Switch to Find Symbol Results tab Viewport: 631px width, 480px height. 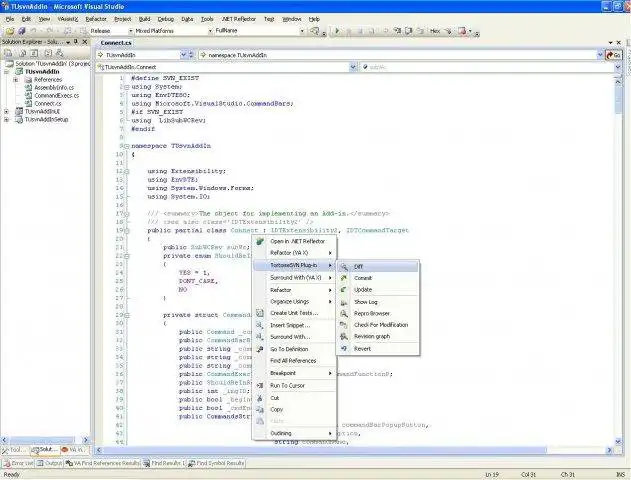click(217, 464)
